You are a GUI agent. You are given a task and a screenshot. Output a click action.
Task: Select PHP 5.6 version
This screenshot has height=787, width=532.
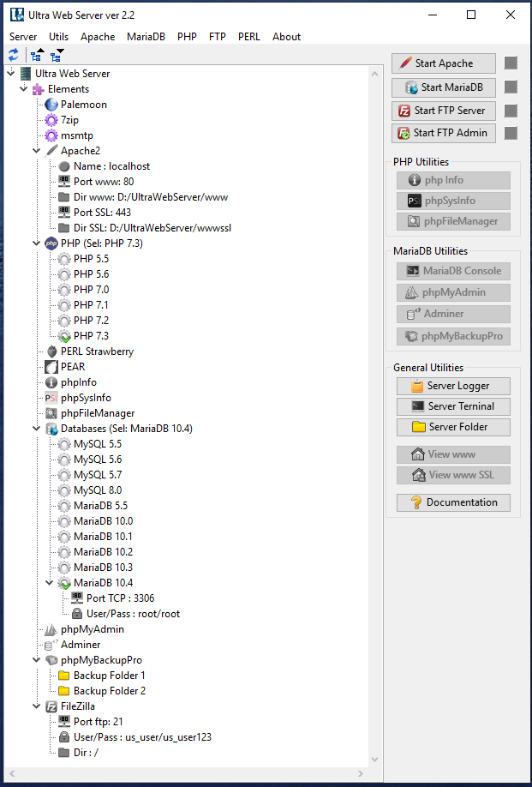(91, 274)
